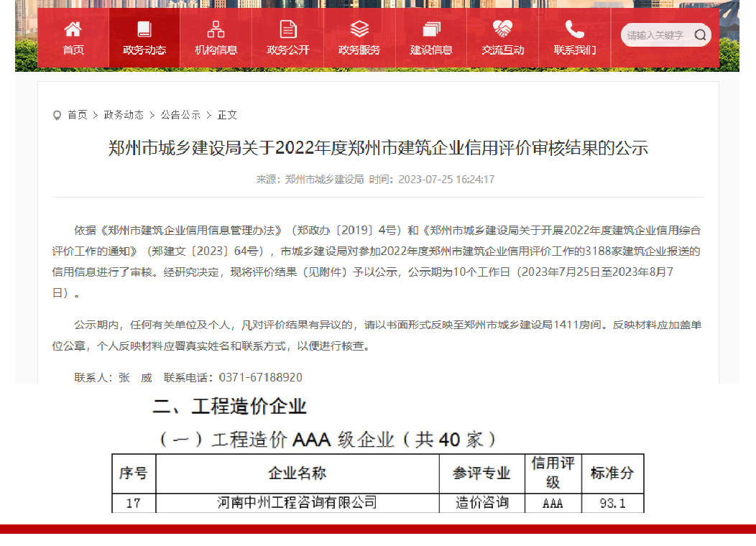This screenshot has height=546, width=756.
Task: Click the 政务服务 stacked layers icon
Action: [359, 29]
